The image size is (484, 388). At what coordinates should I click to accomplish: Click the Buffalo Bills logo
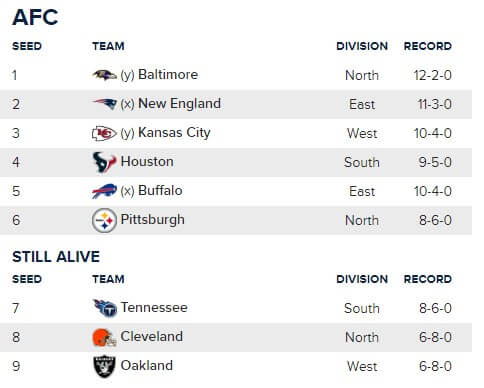pyautogui.click(x=104, y=191)
